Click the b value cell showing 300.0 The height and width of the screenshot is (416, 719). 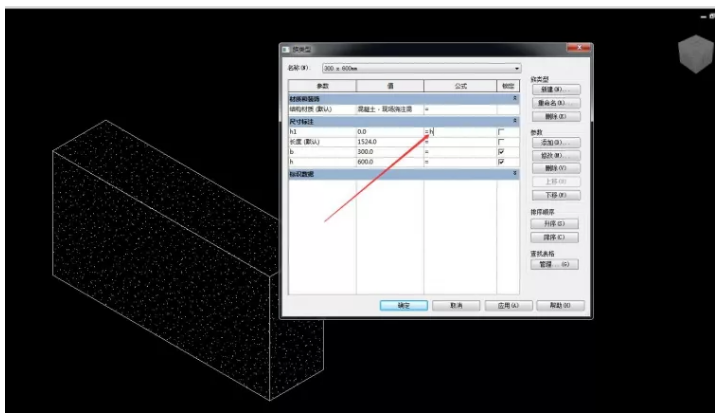tap(390, 152)
